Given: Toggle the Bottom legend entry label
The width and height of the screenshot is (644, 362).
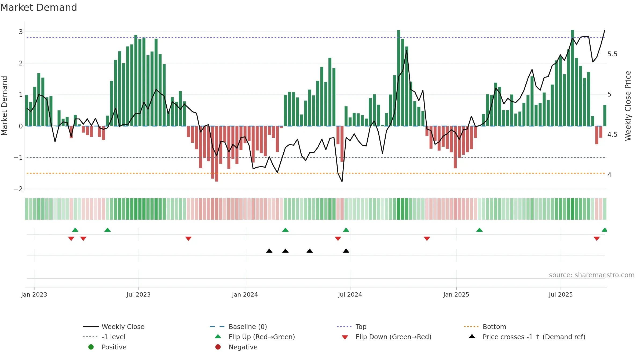Looking at the screenshot, I should pyautogui.click(x=494, y=327).
